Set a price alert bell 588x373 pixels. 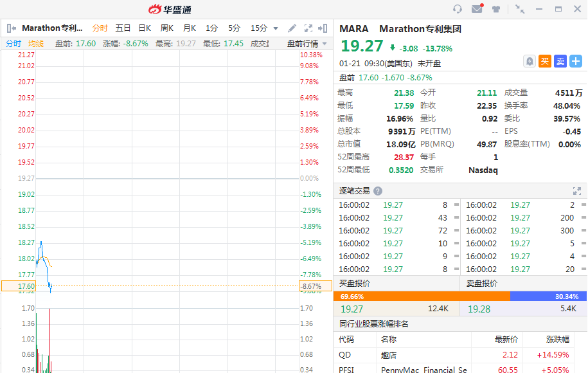(530, 61)
